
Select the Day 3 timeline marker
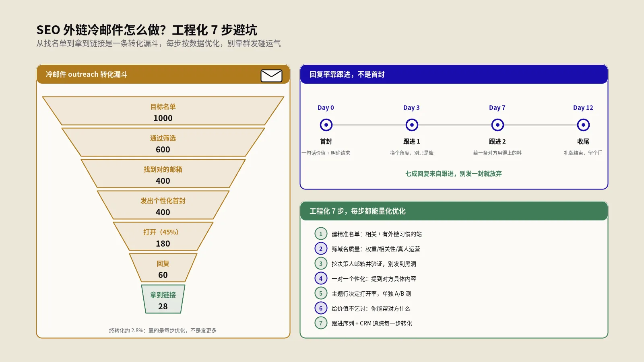[x=412, y=125]
